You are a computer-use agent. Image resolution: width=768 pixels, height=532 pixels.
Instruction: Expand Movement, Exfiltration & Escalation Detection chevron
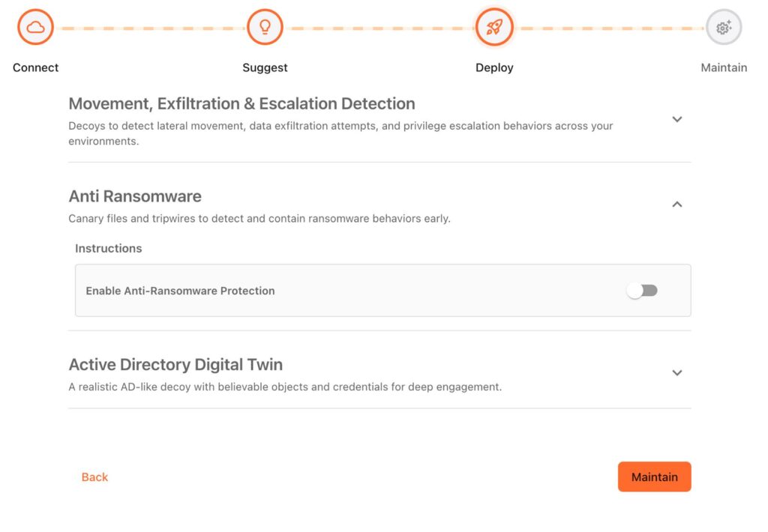click(676, 119)
